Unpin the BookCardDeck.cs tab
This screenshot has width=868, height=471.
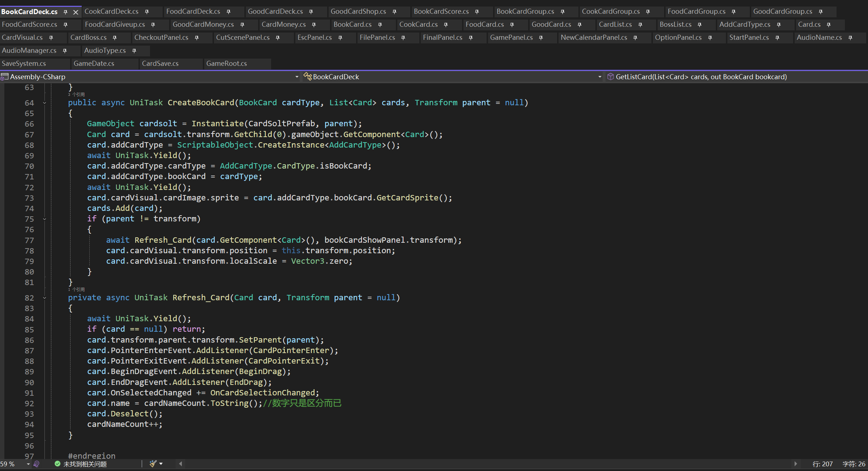coord(65,12)
